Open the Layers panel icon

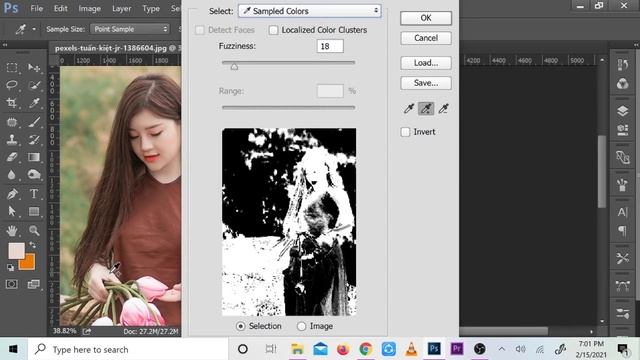tap(622, 111)
